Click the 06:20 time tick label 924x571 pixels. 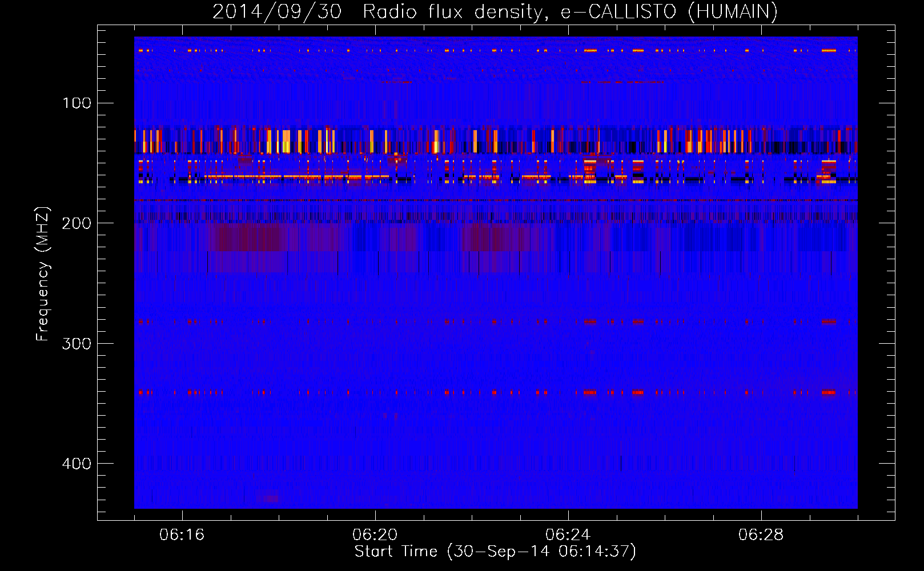375,534
